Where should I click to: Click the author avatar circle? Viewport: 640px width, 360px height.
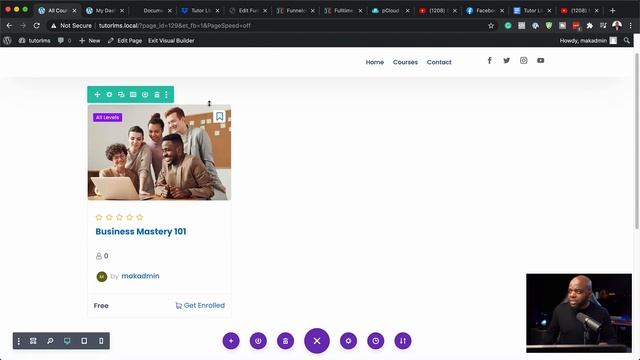102,277
